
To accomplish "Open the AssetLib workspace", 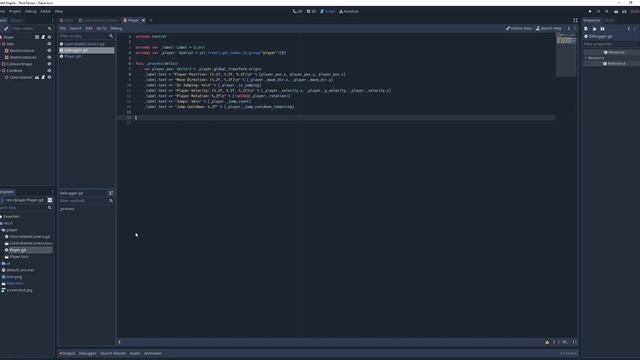I will point(349,11).
